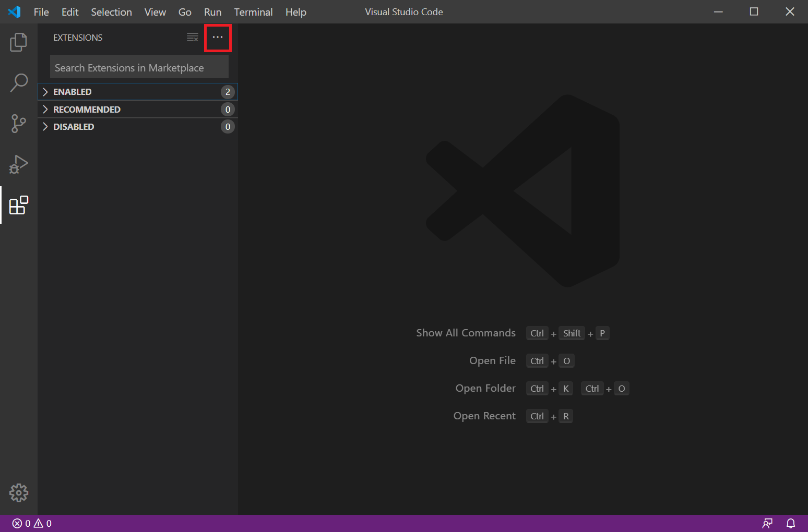Show errors and warnings in status bar
Image resolution: width=808 pixels, height=532 pixels.
[x=32, y=523]
